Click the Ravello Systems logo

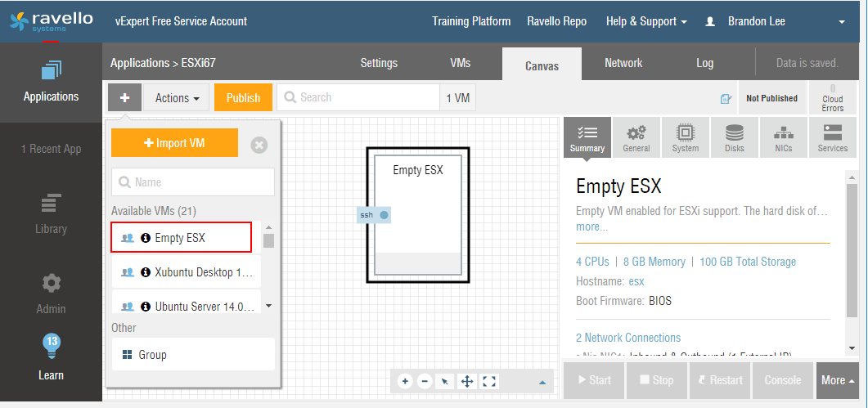click(52, 21)
